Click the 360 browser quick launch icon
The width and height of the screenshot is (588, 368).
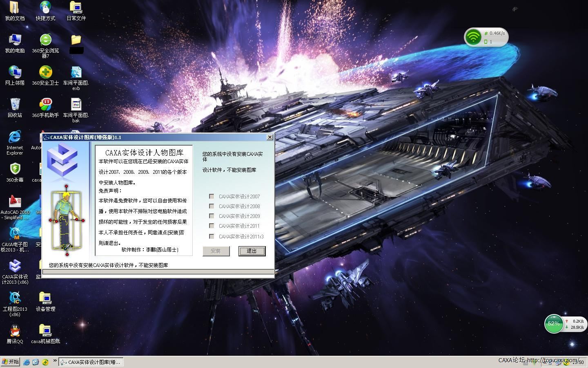(x=36, y=362)
